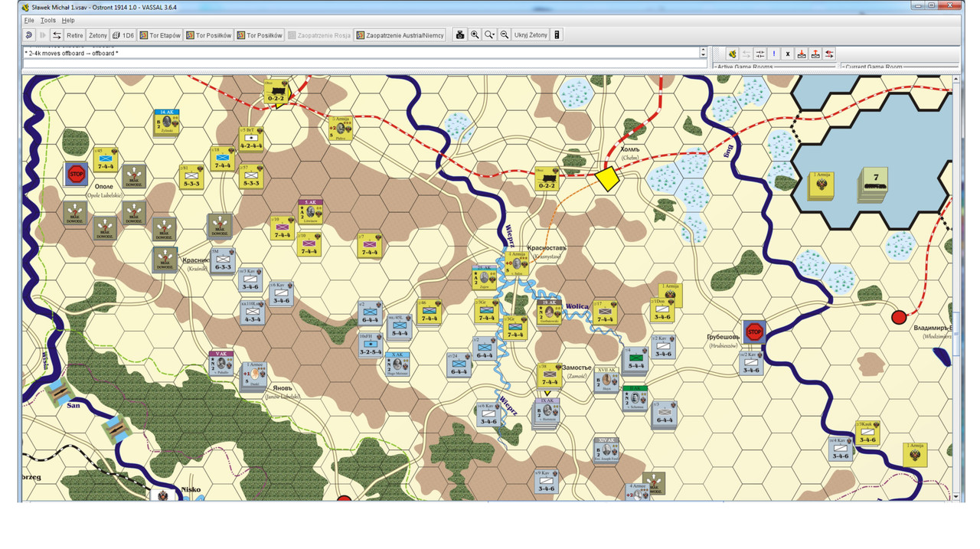The height and width of the screenshot is (549, 980).
Task: Select the V.AK corps counter
Action: click(221, 364)
